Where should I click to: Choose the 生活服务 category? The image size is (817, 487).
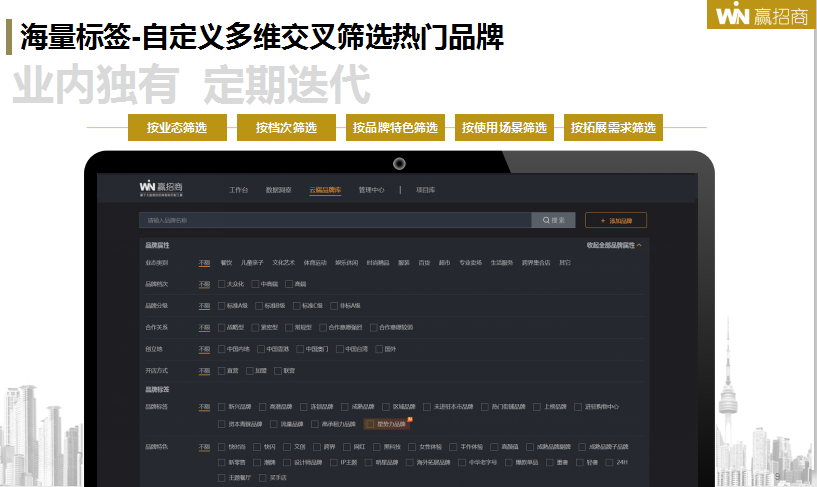coord(502,263)
